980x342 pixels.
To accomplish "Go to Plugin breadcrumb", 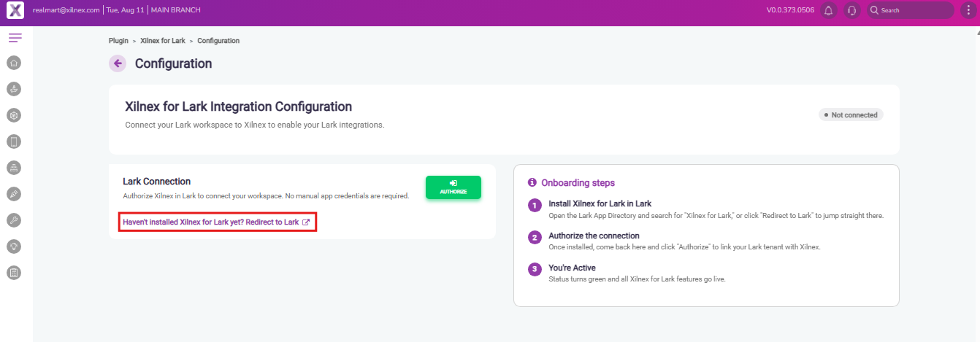I will (118, 41).
